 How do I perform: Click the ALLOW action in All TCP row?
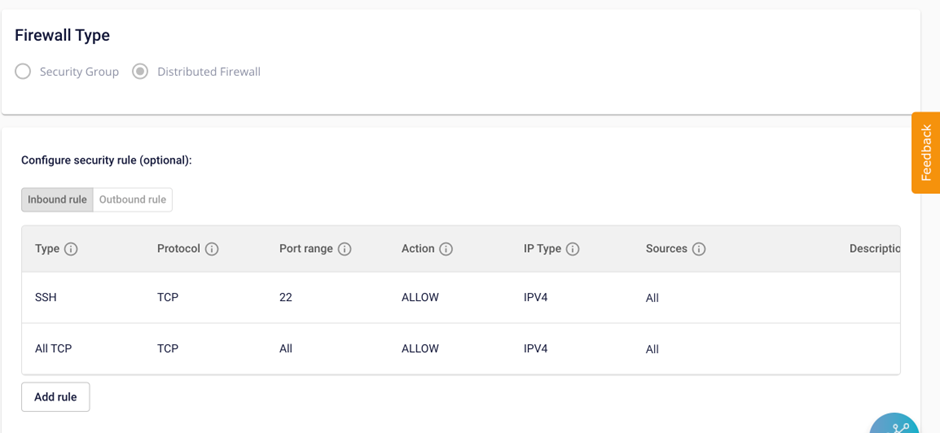pos(420,349)
